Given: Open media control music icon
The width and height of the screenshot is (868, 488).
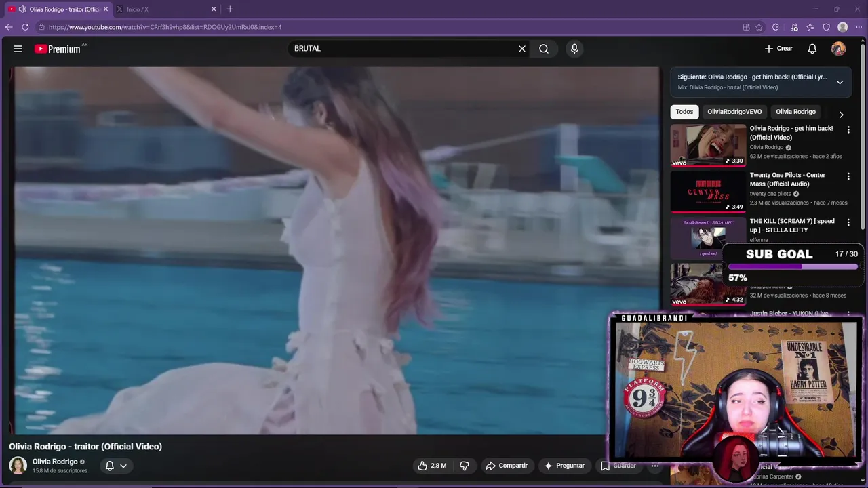Looking at the screenshot, I should pos(794,27).
